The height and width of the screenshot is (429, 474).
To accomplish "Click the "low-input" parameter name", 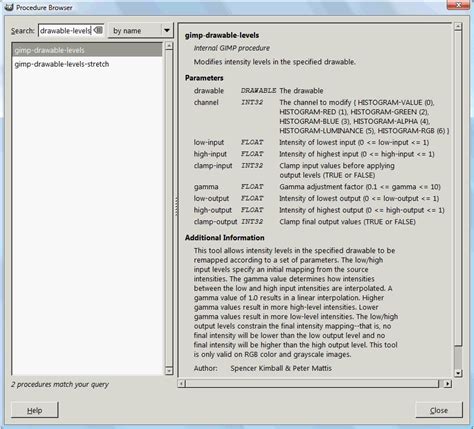I will (209, 142).
